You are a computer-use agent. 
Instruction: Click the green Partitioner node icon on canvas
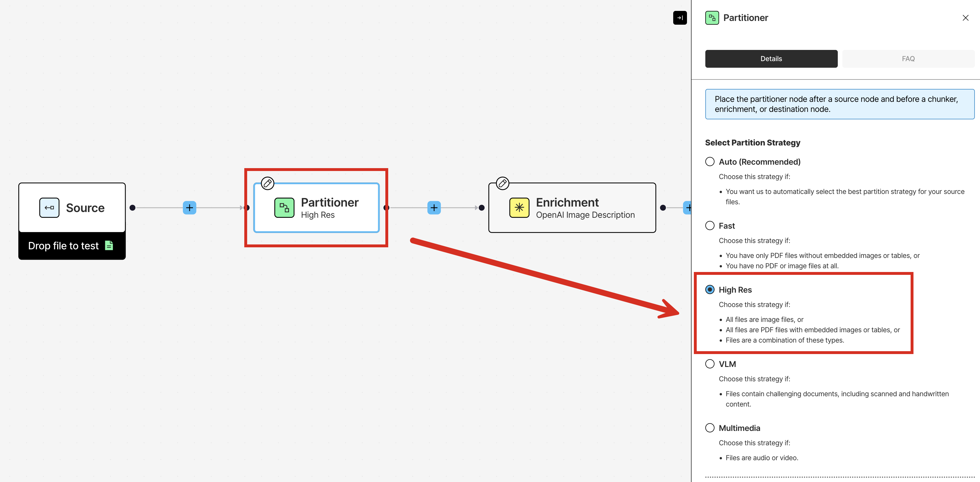coord(284,207)
